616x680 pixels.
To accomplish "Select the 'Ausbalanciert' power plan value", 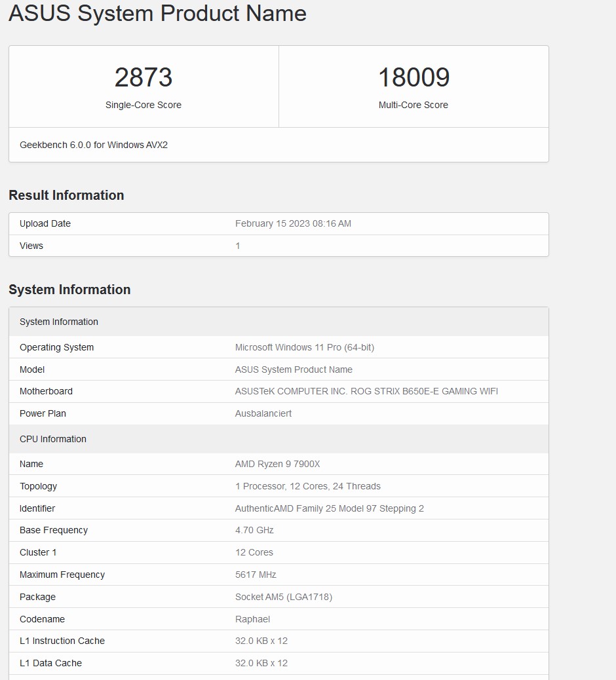I will pos(263,413).
